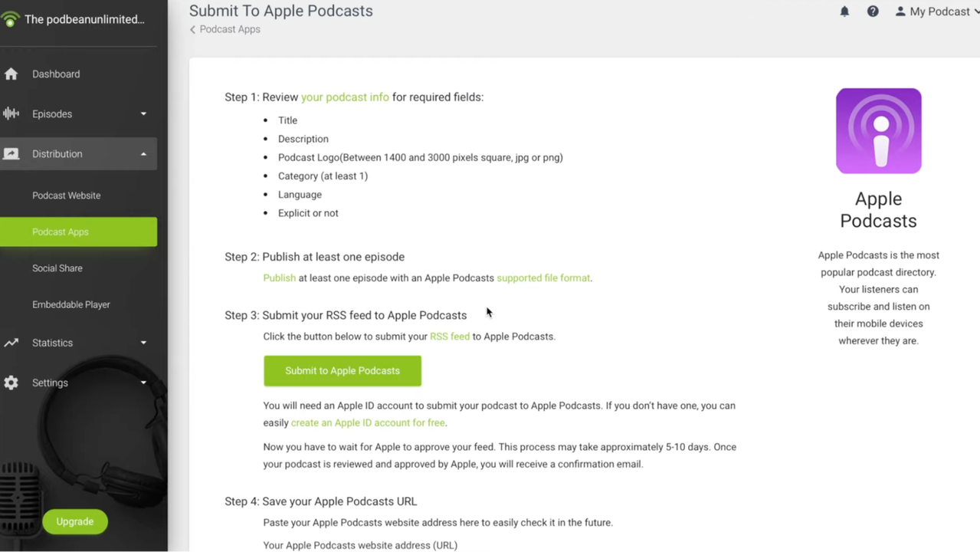
Task: Click the Statistics trend line icon
Action: 11,343
